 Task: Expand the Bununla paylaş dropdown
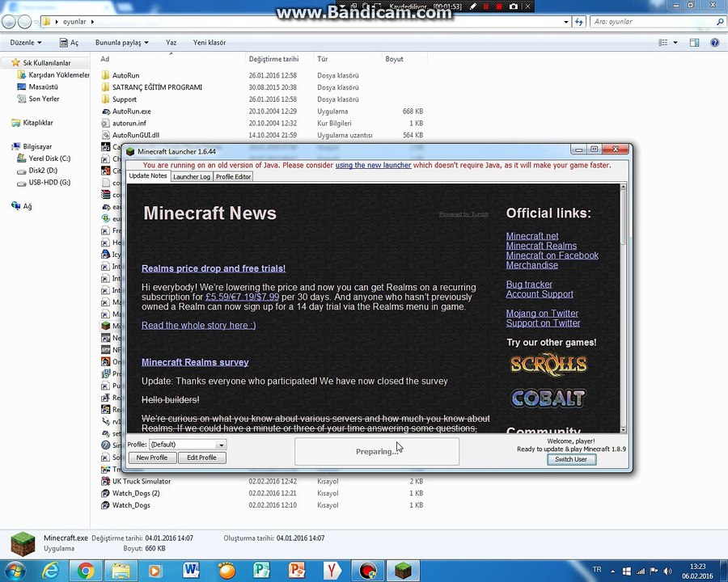click(x=122, y=43)
